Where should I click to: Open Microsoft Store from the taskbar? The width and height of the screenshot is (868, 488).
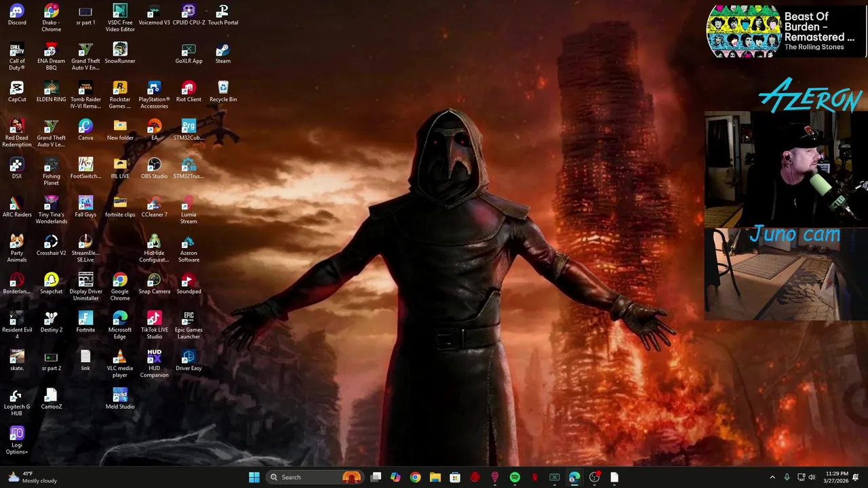click(455, 477)
